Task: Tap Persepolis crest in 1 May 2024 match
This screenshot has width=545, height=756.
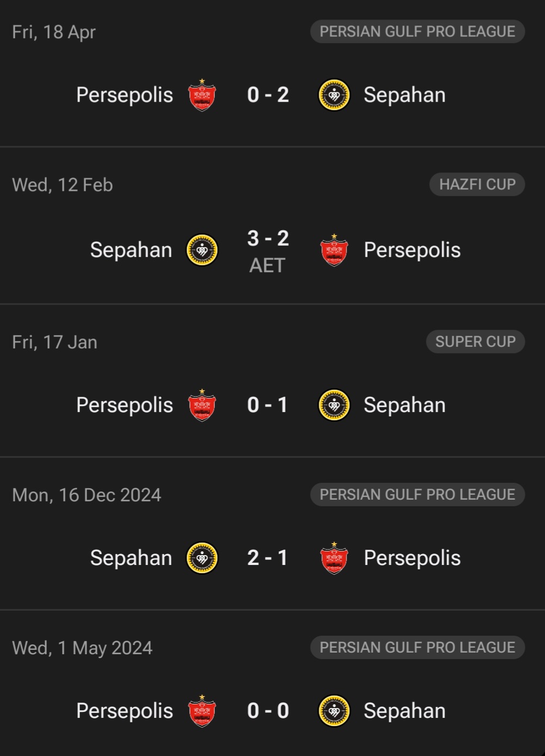Action: pos(202,711)
